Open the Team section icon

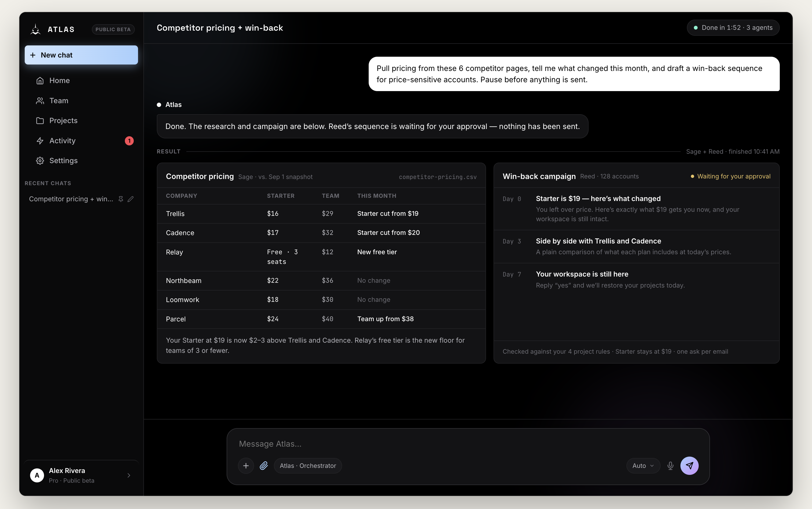click(x=40, y=101)
